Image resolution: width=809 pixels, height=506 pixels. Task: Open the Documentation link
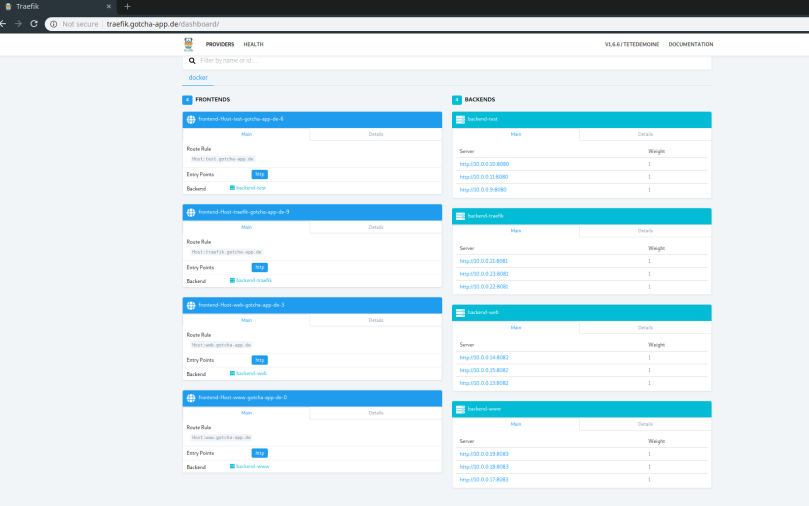691,44
